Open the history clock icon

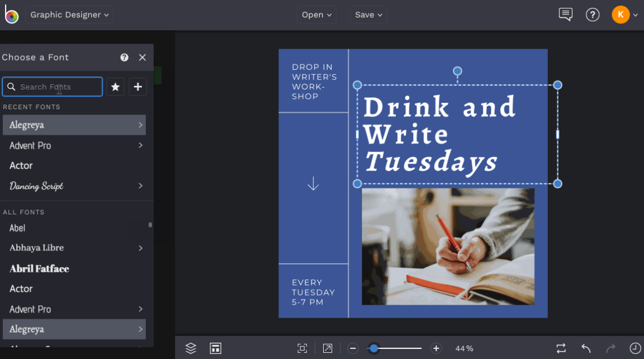point(636,348)
